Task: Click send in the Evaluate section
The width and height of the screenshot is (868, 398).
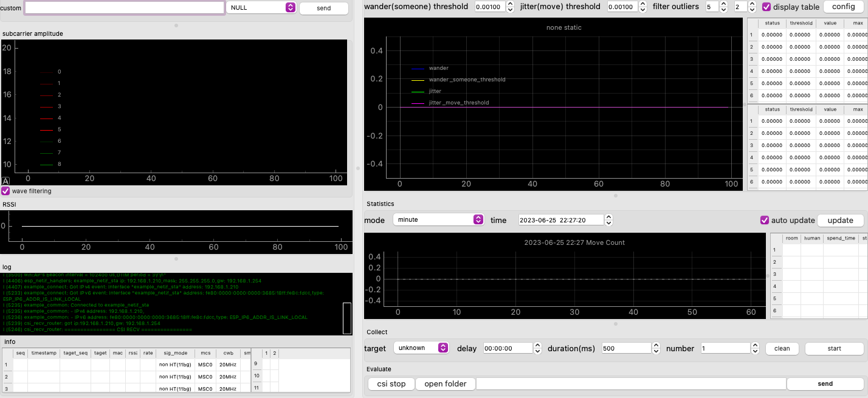Action: 825,383
